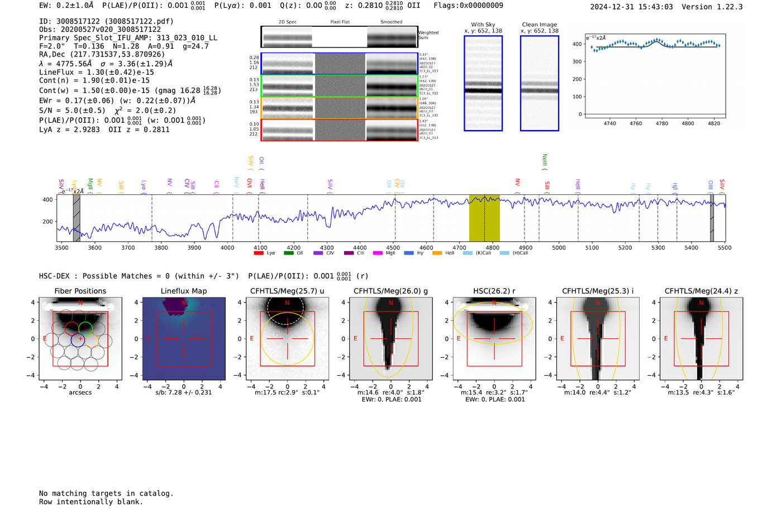The width and height of the screenshot is (782, 532).
Task: Click the green MgII line label
Action: [90, 185]
